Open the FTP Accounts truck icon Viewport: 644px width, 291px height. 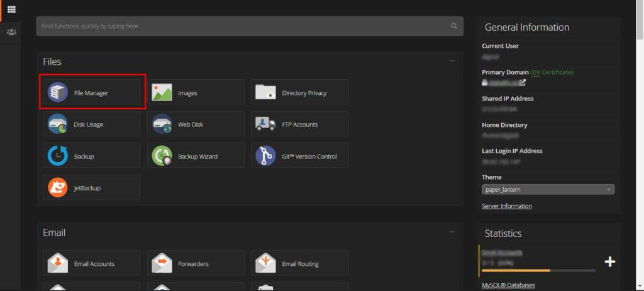pyautogui.click(x=266, y=124)
